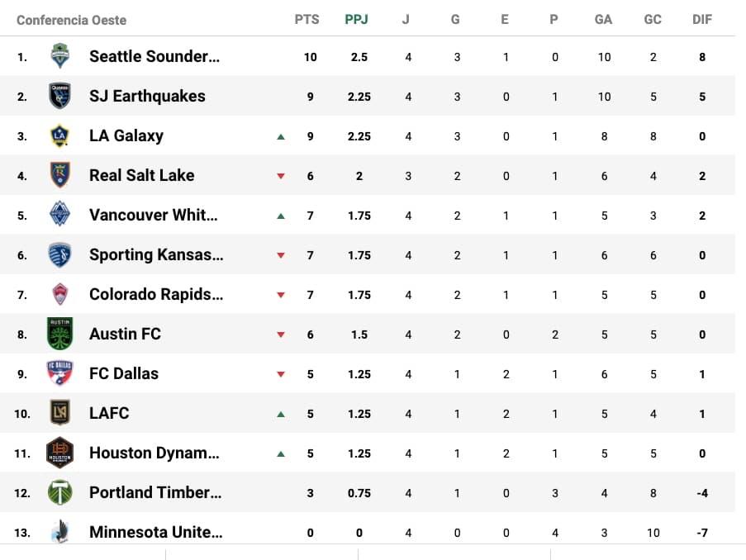Open the LAFC team name link

pyautogui.click(x=109, y=413)
